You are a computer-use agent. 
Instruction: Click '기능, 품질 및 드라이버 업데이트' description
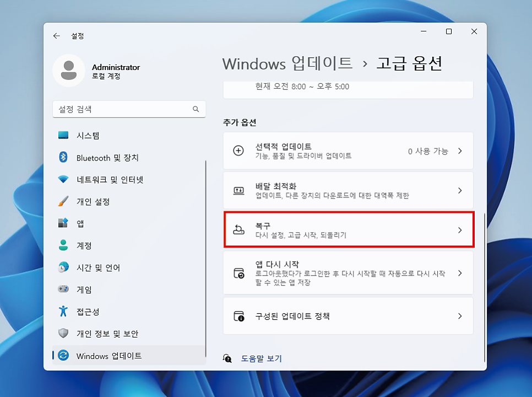click(x=303, y=156)
